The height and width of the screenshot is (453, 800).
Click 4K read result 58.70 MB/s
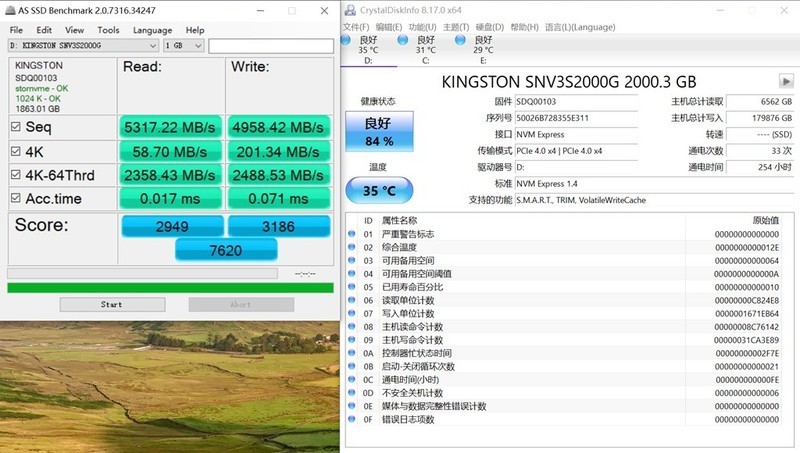(170, 152)
